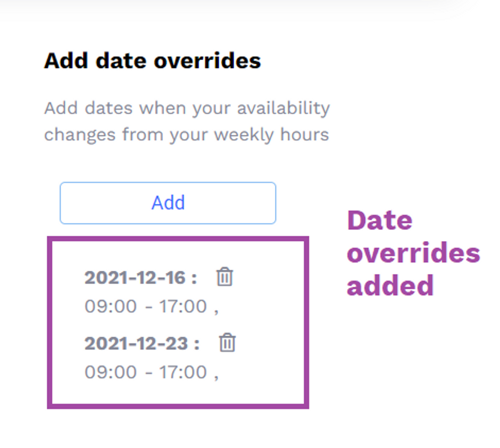Click the "Add dates when your availability" text line
This screenshot has width=500, height=448.
(187, 109)
